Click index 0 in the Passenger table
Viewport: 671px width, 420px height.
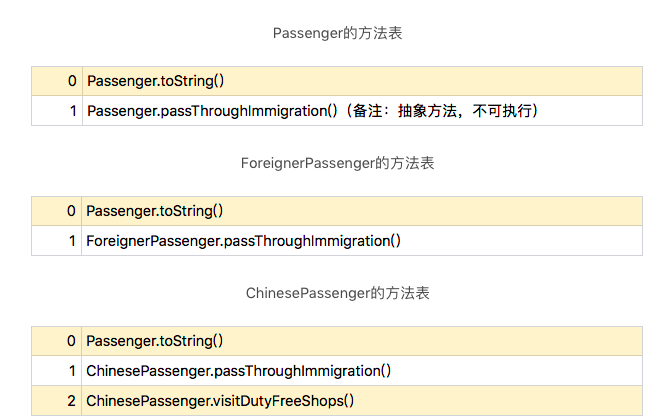tap(71, 80)
